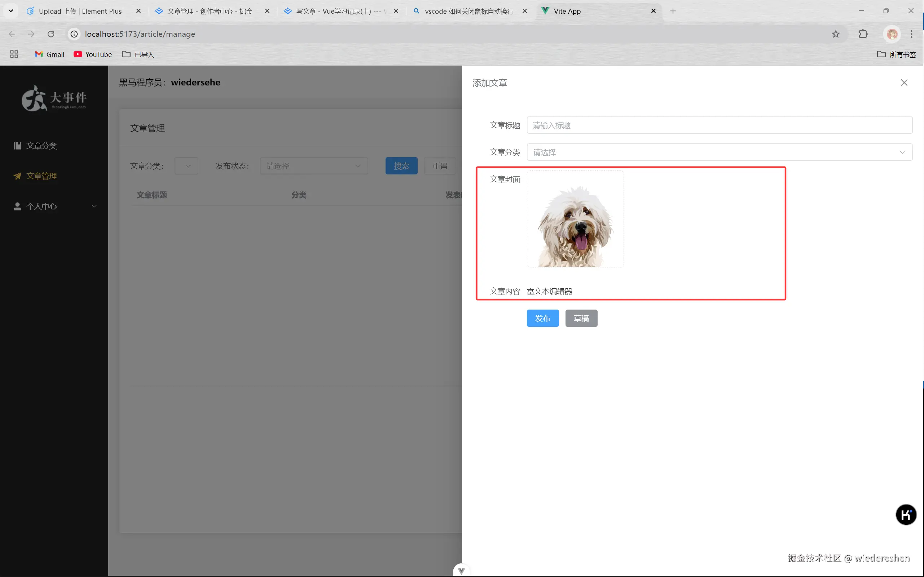
Task: Expand the 文章分类 select in the drawer
Action: click(x=720, y=152)
